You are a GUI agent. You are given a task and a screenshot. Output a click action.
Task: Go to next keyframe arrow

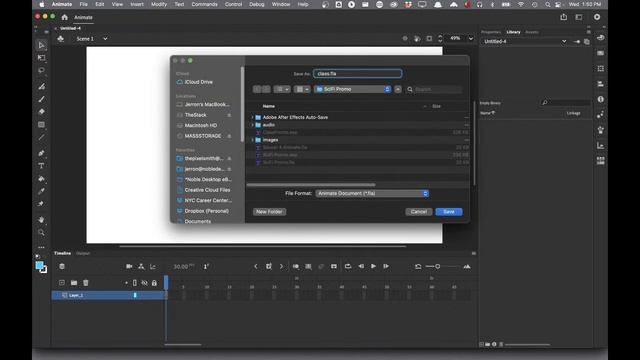(x=281, y=267)
